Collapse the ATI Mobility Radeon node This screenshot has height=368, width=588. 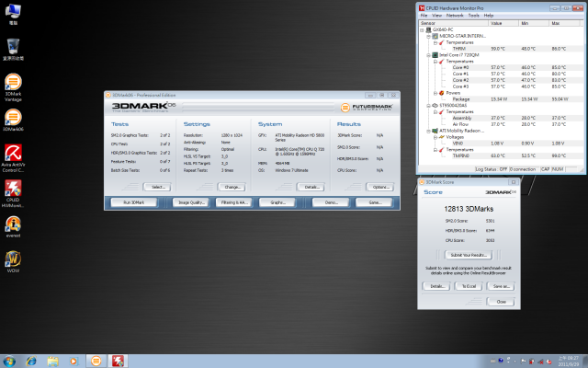(x=428, y=131)
